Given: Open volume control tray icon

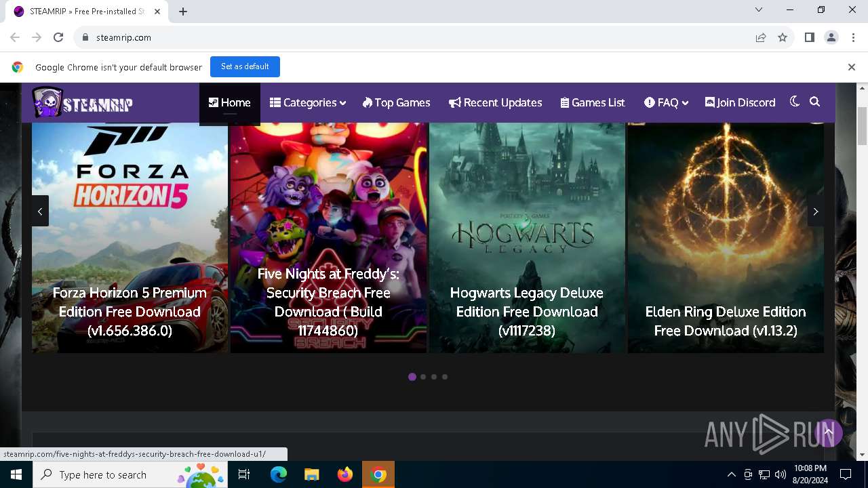Looking at the screenshot, I should [x=781, y=474].
